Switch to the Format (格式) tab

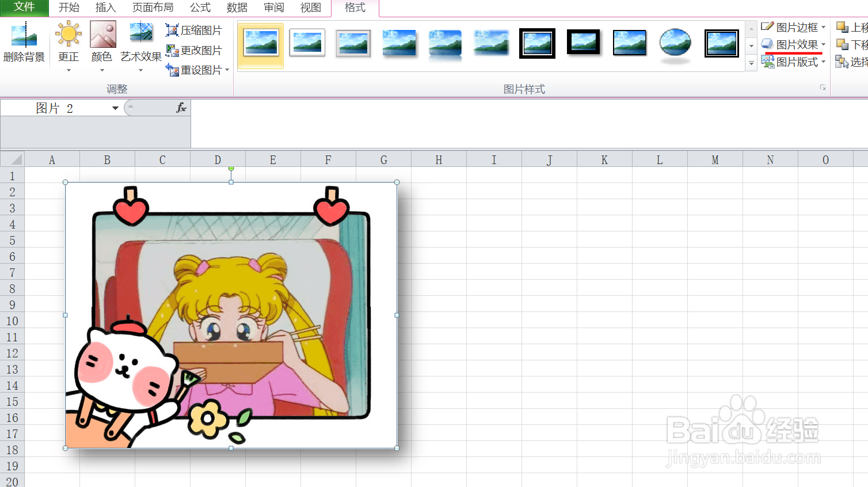pyautogui.click(x=355, y=7)
